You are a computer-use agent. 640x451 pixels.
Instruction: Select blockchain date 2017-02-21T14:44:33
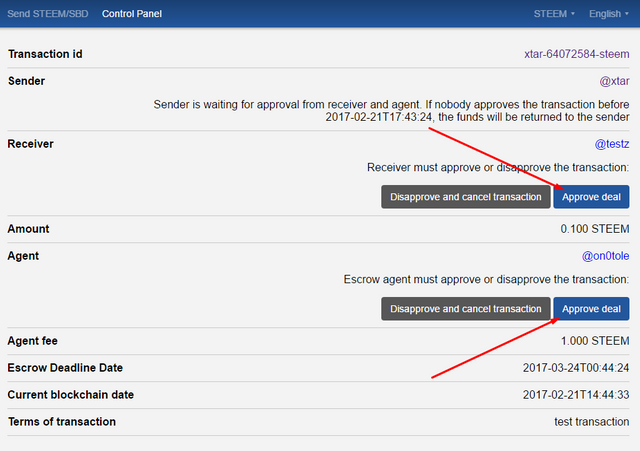(x=576, y=395)
